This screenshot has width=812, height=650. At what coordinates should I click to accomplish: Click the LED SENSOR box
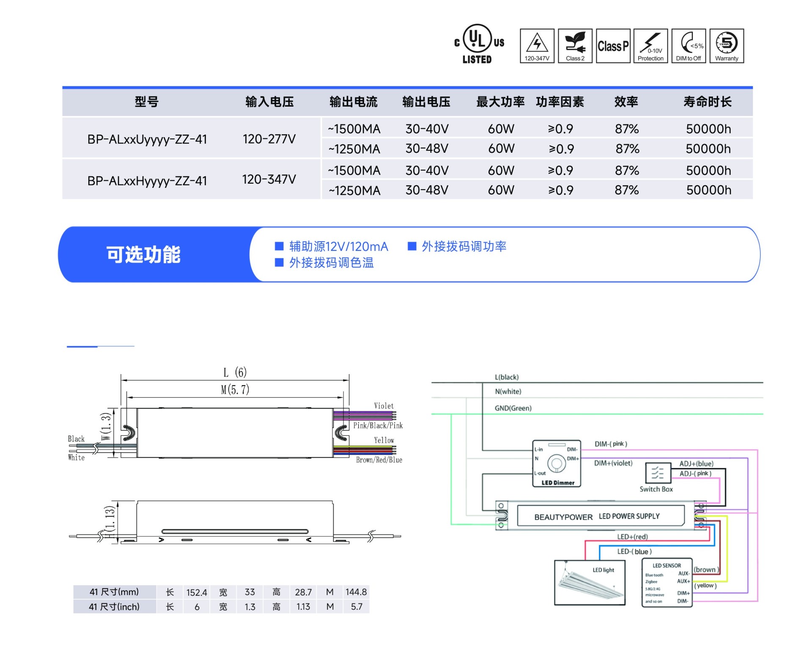click(667, 582)
